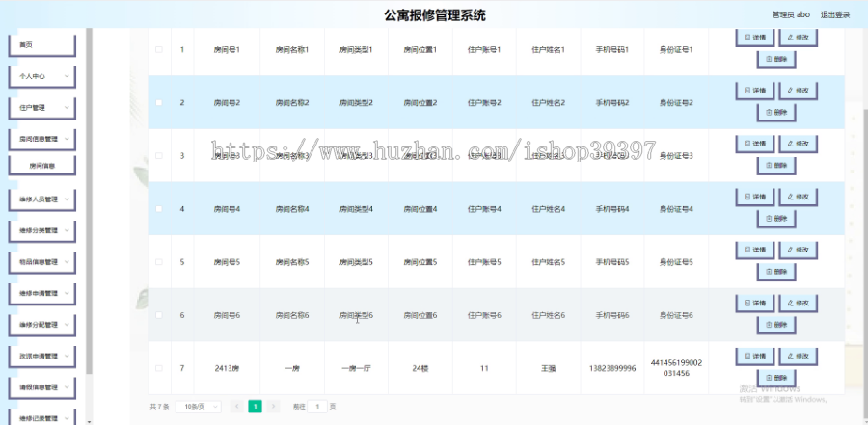Screen dimensions: 868x425
Task: Edit the 2413房 row
Action: (798, 357)
